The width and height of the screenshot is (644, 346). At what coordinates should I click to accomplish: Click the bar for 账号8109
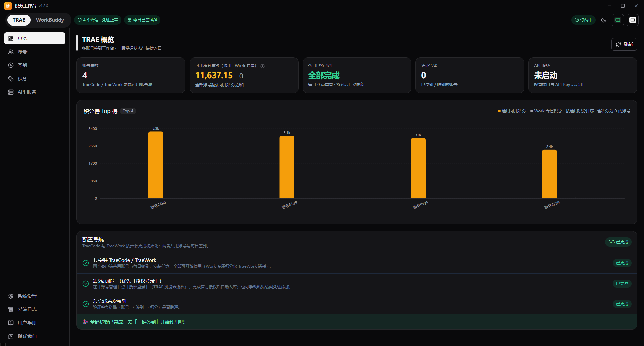[287, 167]
